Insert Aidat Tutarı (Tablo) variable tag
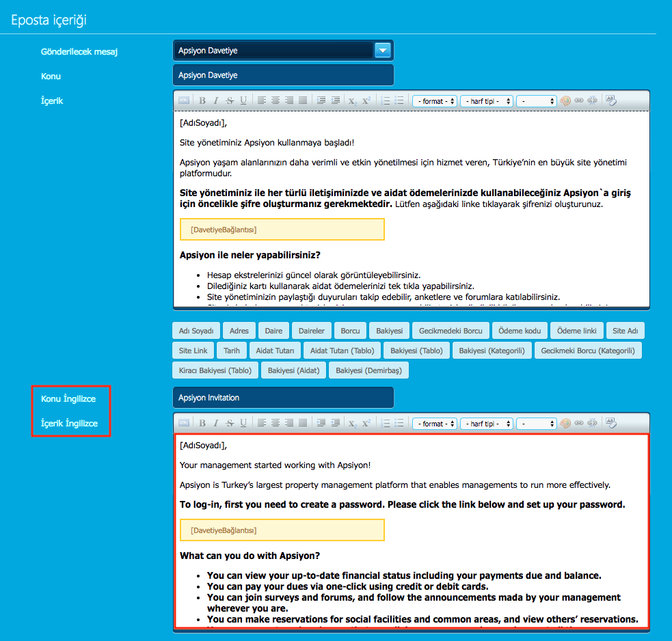Image resolution: width=672 pixels, height=641 pixels. click(x=342, y=351)
